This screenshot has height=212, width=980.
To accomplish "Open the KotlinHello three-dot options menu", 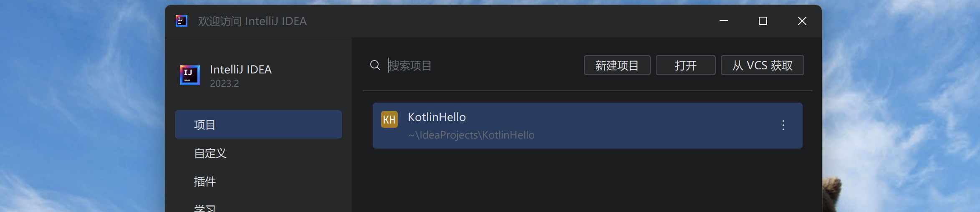I will click(x=783, y=125).
